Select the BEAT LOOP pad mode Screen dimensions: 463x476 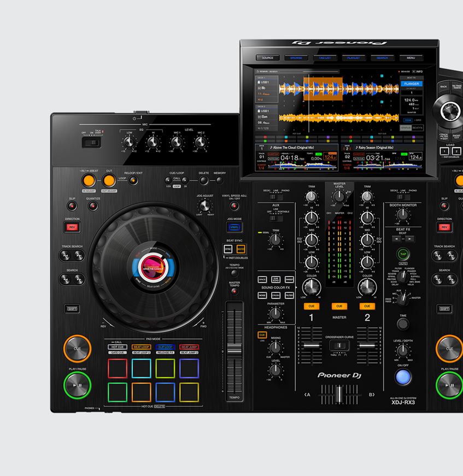tap(141, 347)
